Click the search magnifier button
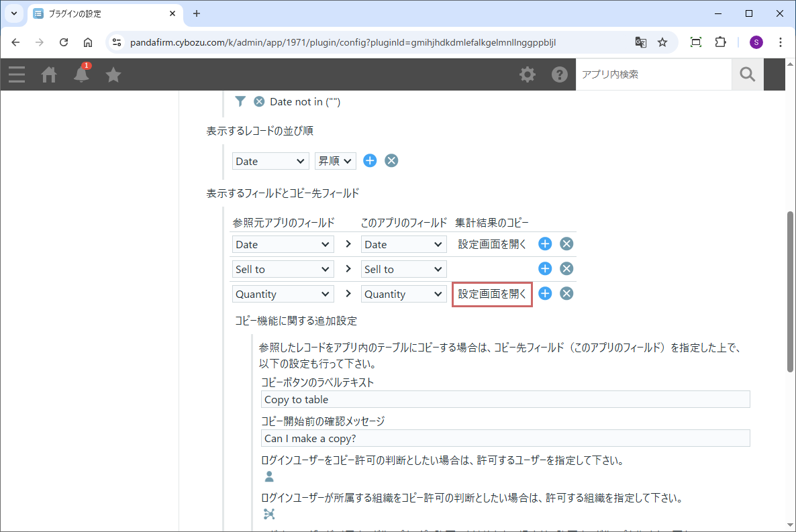 [x=748, y=74]
